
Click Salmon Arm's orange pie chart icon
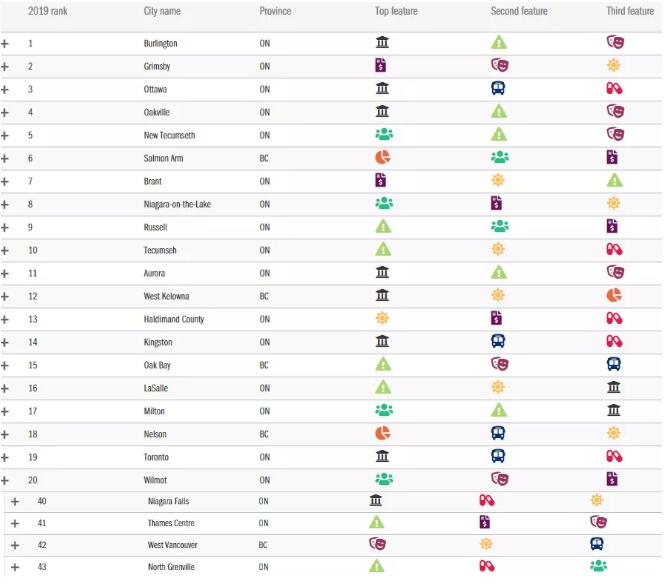pos(381,158)
